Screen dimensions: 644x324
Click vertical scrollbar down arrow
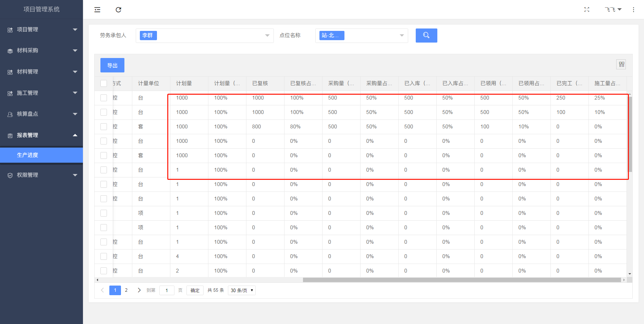[630, 274]
